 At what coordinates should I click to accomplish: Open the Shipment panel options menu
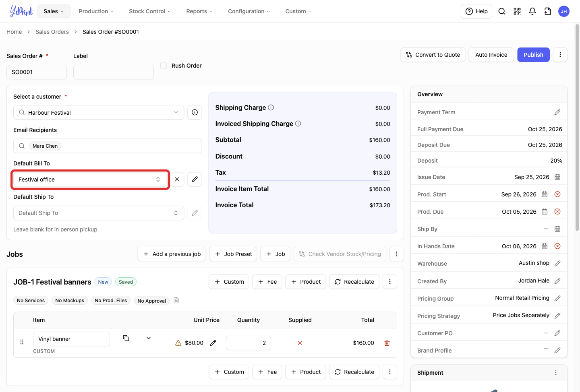point(556,373)
